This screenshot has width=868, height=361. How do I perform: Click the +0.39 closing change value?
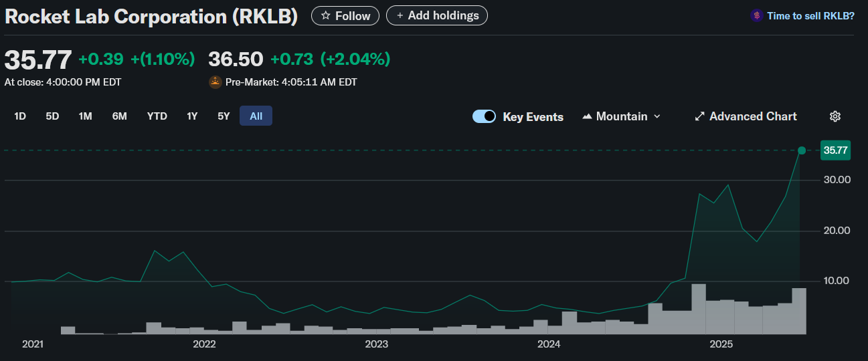click(x=101, y=59)
